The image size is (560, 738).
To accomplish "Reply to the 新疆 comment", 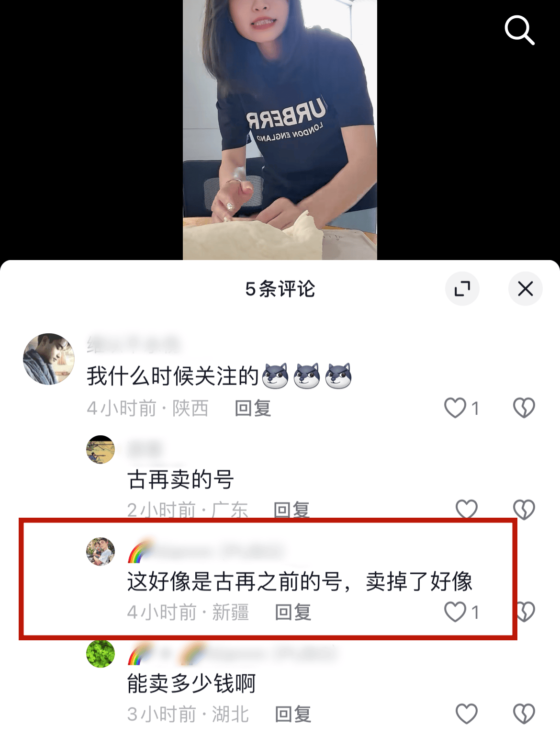I will click(x=293, y=612).
